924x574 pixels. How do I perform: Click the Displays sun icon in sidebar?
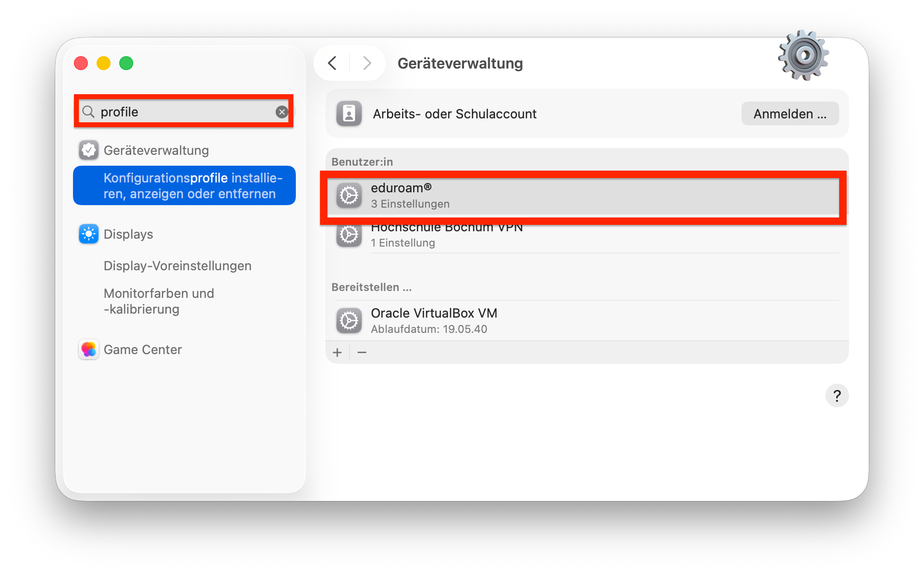tap(89, 234)
